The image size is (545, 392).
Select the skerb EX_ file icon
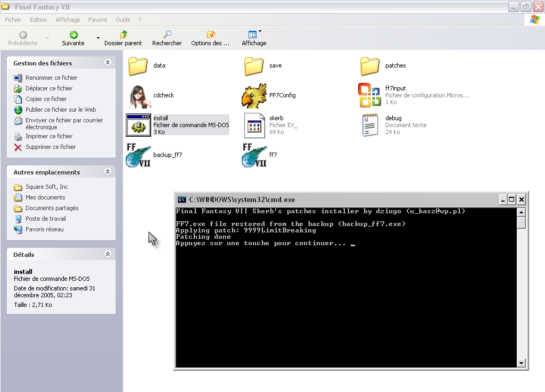(254, 125)
